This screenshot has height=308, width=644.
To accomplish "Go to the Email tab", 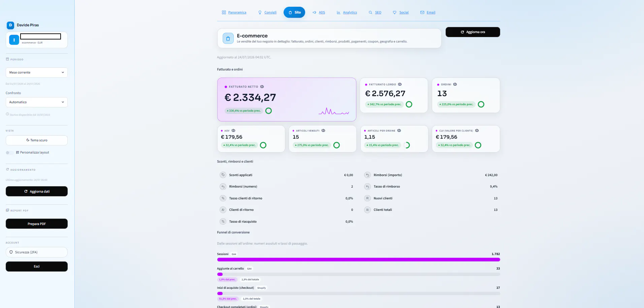I will point(428,12).
